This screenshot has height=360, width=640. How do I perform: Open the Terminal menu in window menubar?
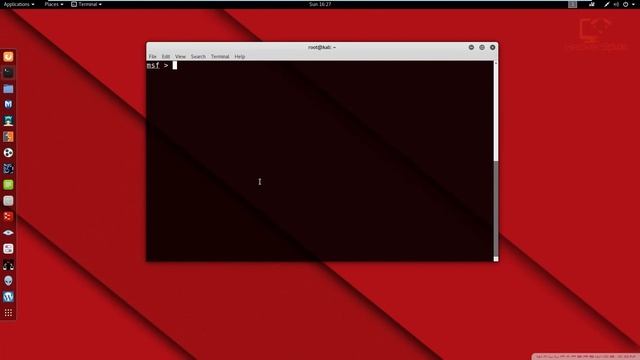point(220,56)
